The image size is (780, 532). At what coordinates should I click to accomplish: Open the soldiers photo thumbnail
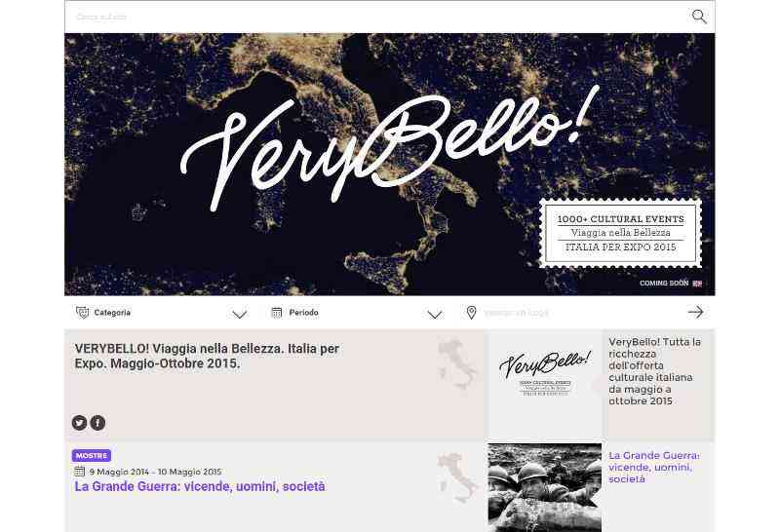545,488
